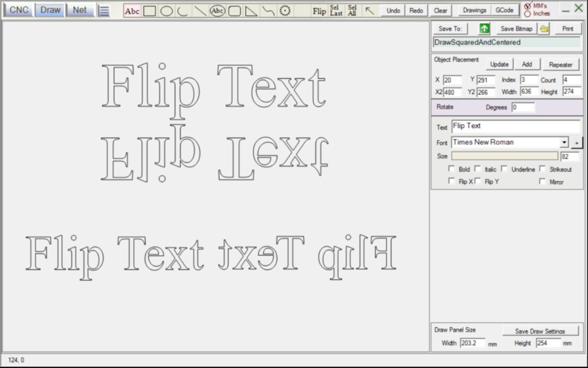Click the Save To button
Viewport: 588px width, 368px height.
pyautogui.click(x=450, y=29)
